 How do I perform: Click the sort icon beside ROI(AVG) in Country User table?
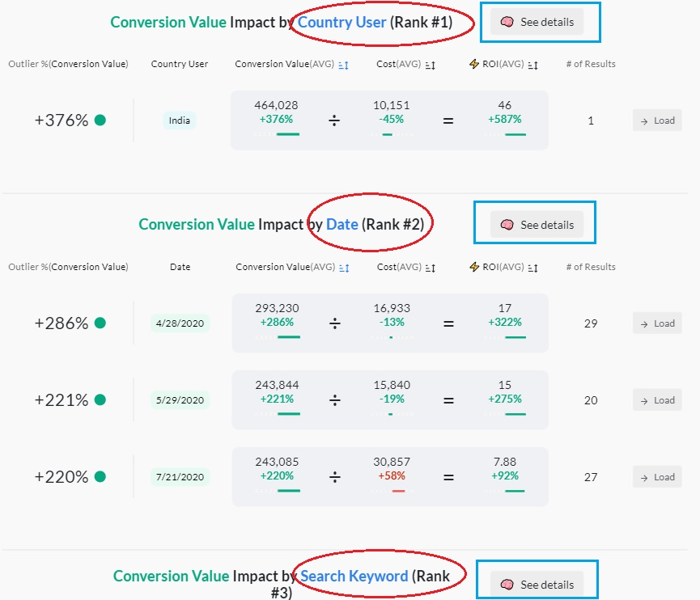point(532,64)
